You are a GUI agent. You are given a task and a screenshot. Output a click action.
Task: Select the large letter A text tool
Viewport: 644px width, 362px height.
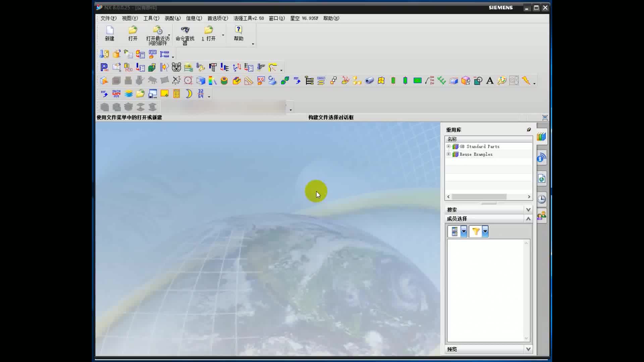[x=490, y=80]
